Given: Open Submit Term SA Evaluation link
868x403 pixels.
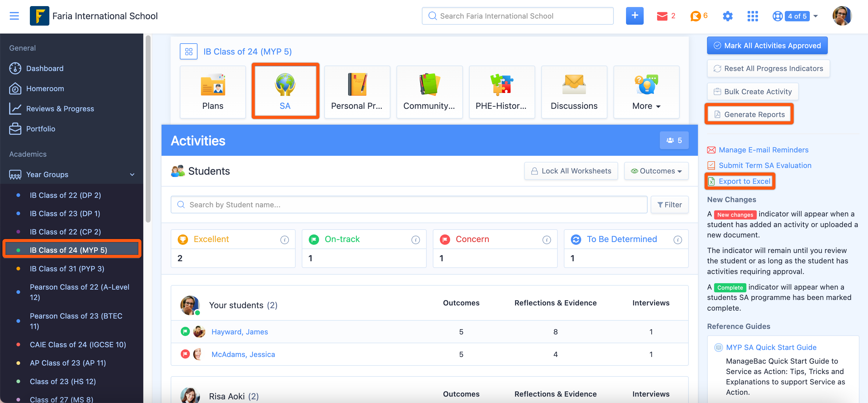Looking at the screenshot, I should (x=765, y=166).
